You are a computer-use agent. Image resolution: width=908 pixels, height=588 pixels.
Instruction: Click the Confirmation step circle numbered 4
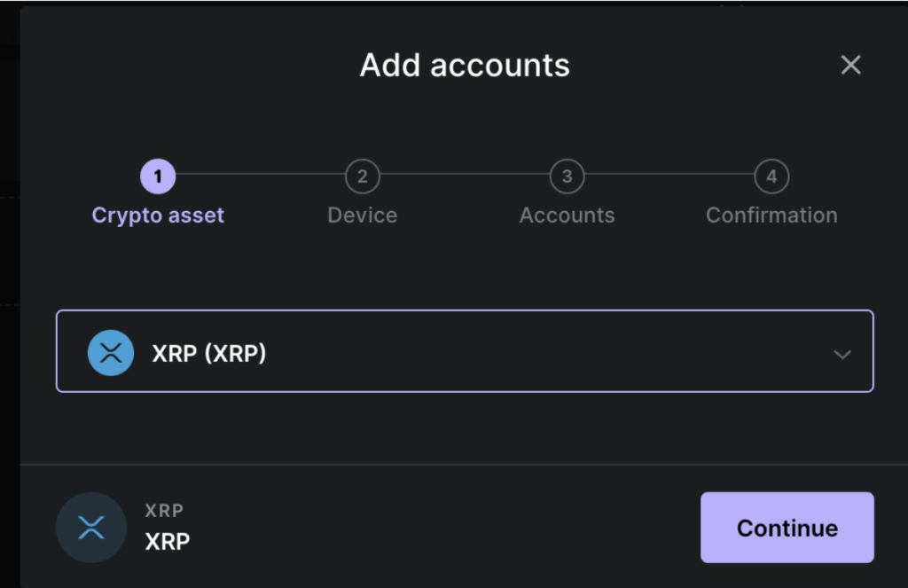click(771, 176)
